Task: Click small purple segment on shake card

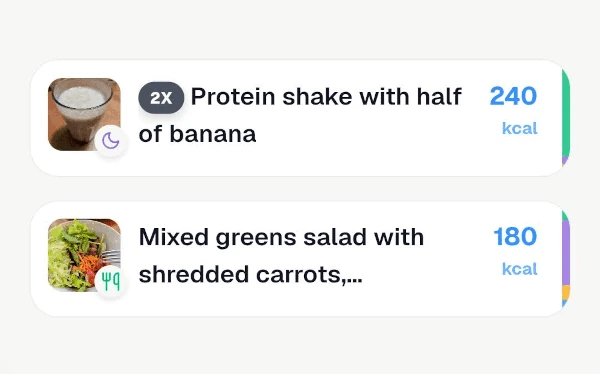Action: [565, 161]
